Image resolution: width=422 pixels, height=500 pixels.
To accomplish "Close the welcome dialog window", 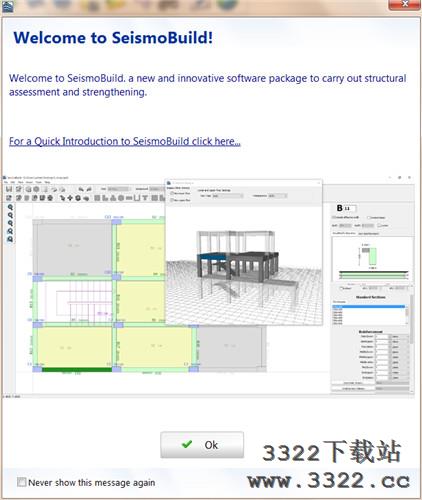I will [404, 4].
